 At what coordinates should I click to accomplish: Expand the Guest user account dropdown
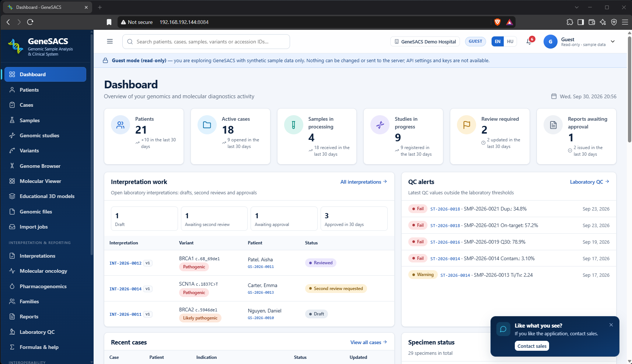(x=612, y=42)
